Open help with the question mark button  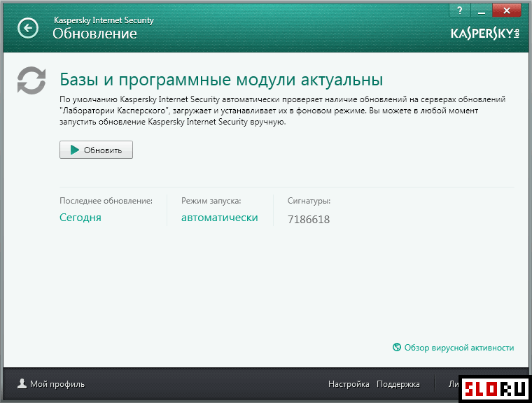(x=460, y=10)
